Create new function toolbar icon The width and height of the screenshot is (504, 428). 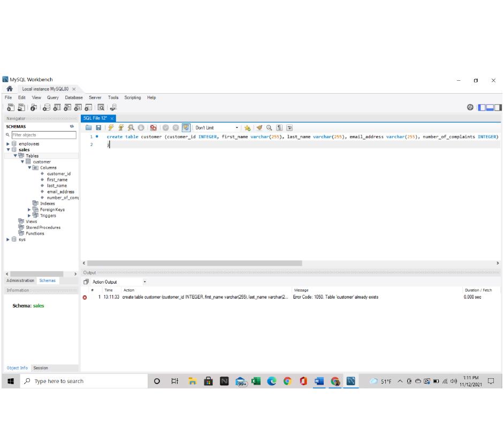(x=88, y=108)
